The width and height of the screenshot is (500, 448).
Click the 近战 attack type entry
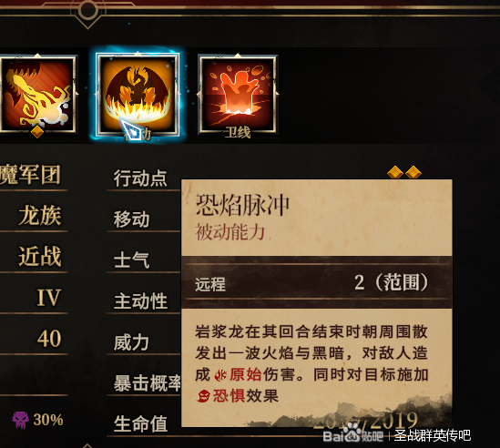[40, 257]
